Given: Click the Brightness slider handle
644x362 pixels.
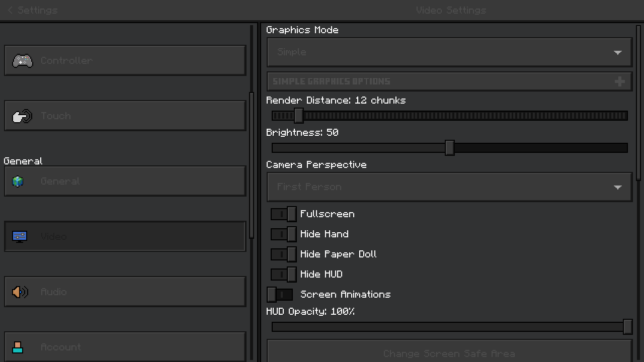Looking at the screenshot, I should (450, 148).
